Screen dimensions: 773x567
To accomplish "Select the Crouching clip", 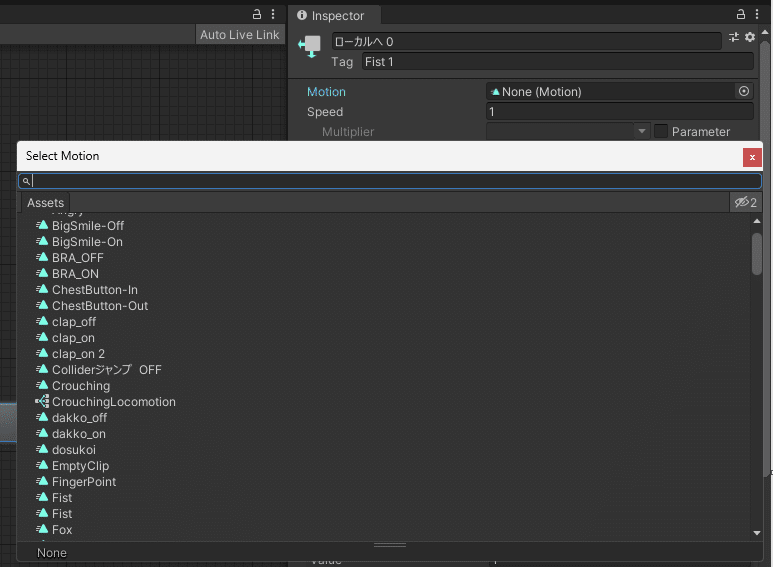I will tap(81, 386).
